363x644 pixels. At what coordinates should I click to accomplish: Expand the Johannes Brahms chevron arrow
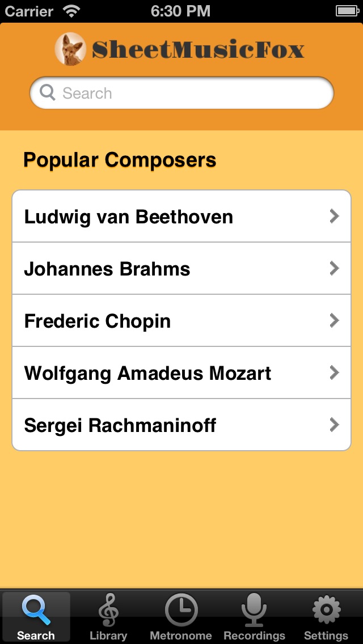click(x=335, y=268)
